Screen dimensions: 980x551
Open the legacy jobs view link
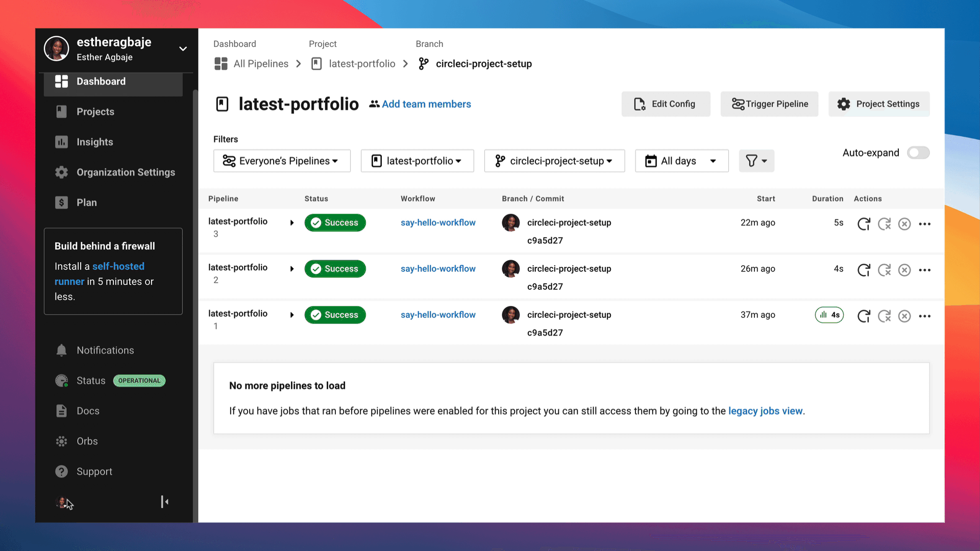765,411
